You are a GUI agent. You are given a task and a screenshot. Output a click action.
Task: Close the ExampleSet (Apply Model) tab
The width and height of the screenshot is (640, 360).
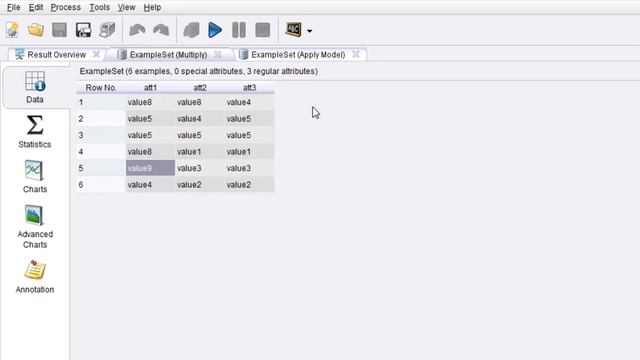point(356,54)
